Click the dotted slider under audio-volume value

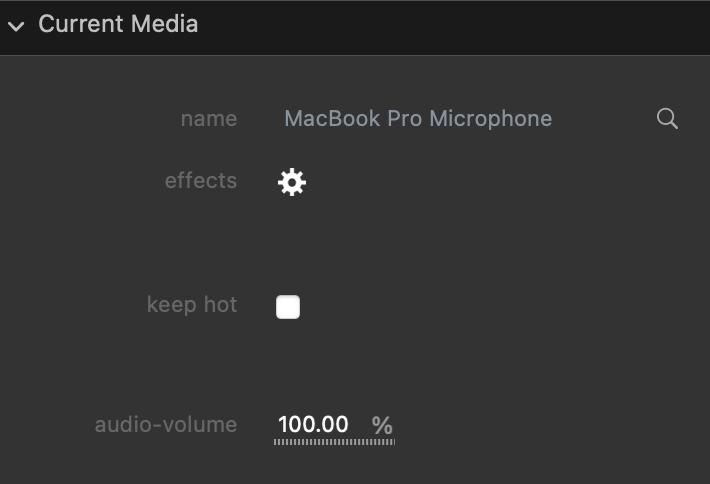pos(334,440)
